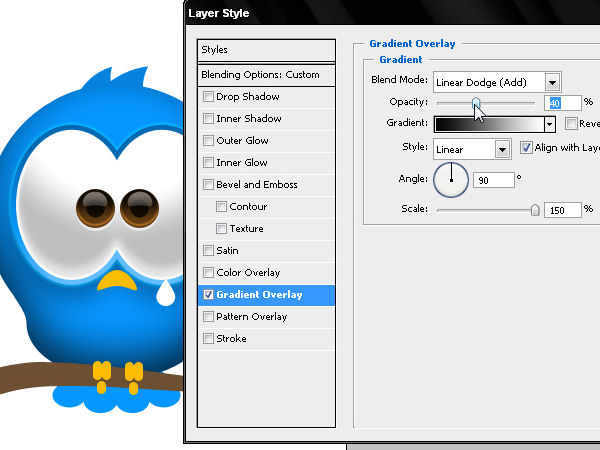
Task: Enable the Drop Shadow checkbox
Action: 208,96
